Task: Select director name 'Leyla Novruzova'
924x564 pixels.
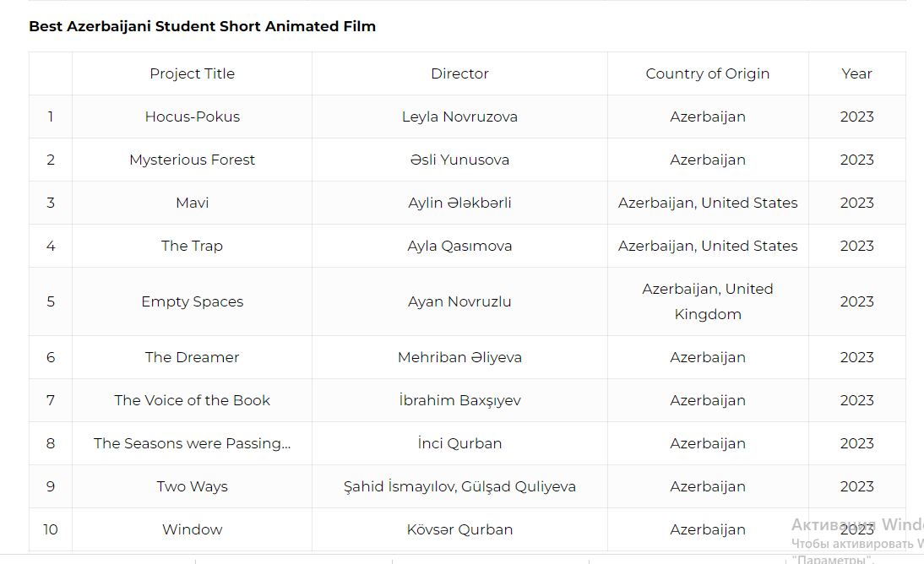Action: click(x=459, y=117)
